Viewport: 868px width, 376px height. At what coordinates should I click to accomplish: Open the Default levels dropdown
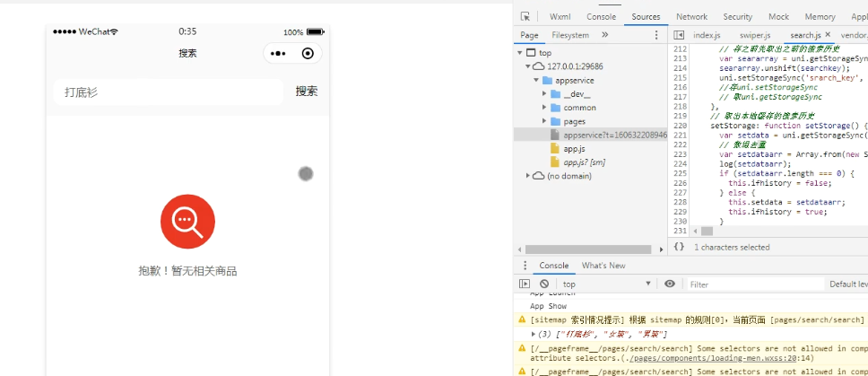click(848, 284)
